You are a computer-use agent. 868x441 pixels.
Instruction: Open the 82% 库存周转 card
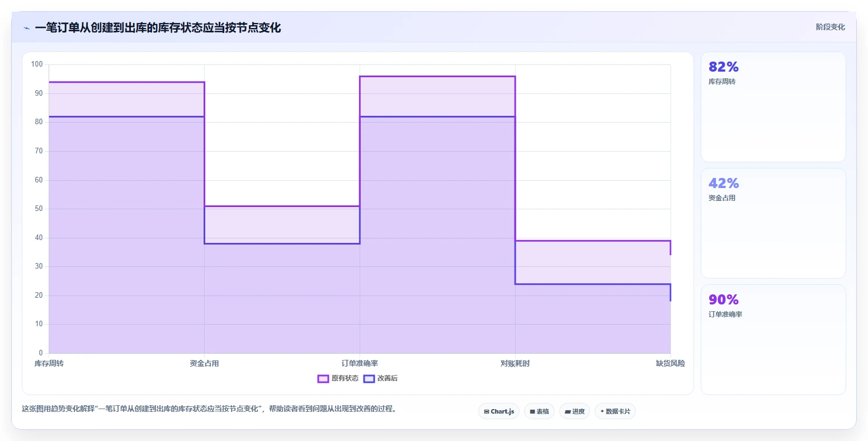(x=773, y=107)
